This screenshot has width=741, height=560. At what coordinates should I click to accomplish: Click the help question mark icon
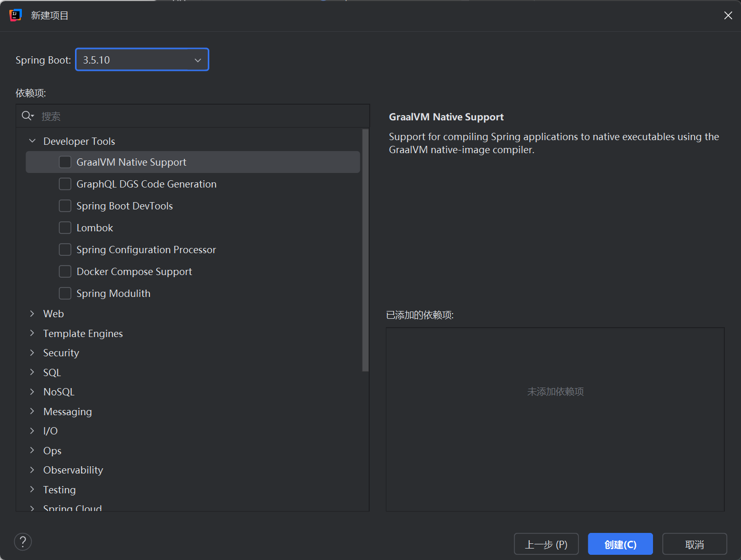[x=23, y=542]
